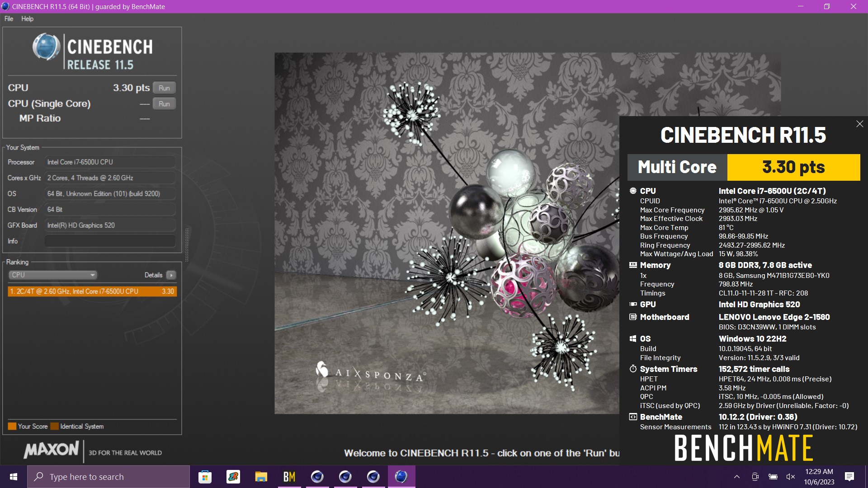The height and width of the screenshot is (488, 868).
Task: Click the Multi Core label
Action: pyautogui.click(x=677, y=167)
